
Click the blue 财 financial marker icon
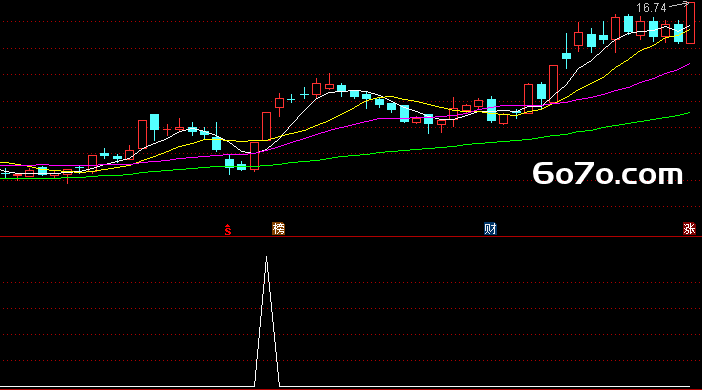(490, 229)
